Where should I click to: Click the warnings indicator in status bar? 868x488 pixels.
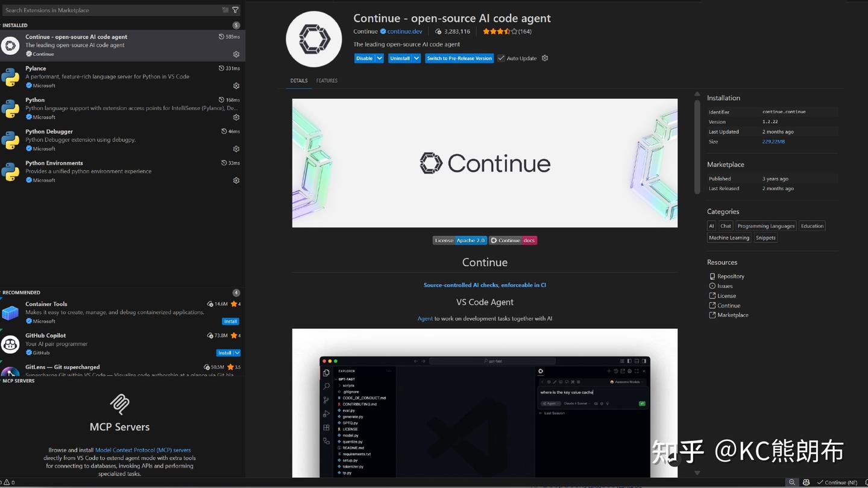pyautogui.click(x=8, y=483)
